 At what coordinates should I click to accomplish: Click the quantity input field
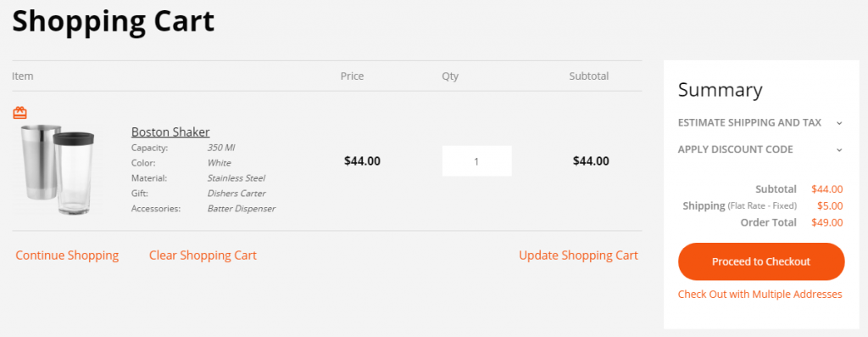pyautogui.click(x=476, y=161)
